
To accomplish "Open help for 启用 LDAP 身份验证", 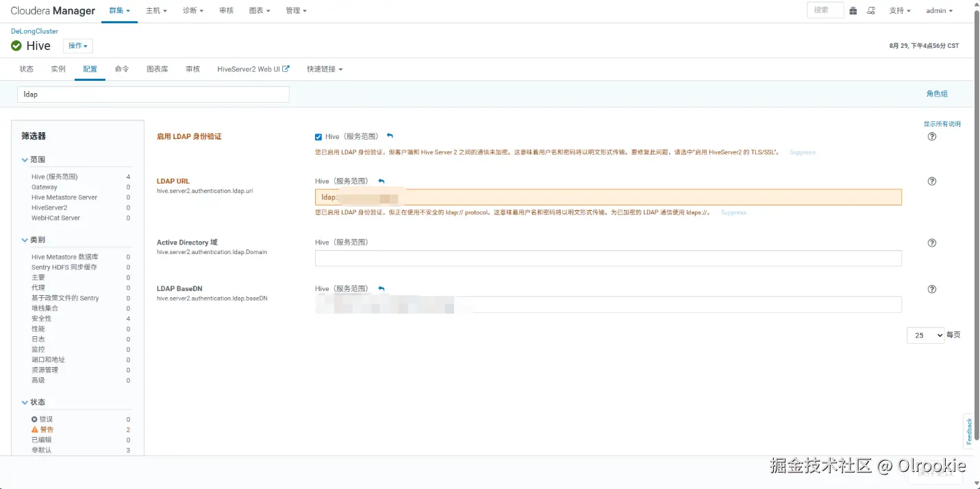I will 931,136.
